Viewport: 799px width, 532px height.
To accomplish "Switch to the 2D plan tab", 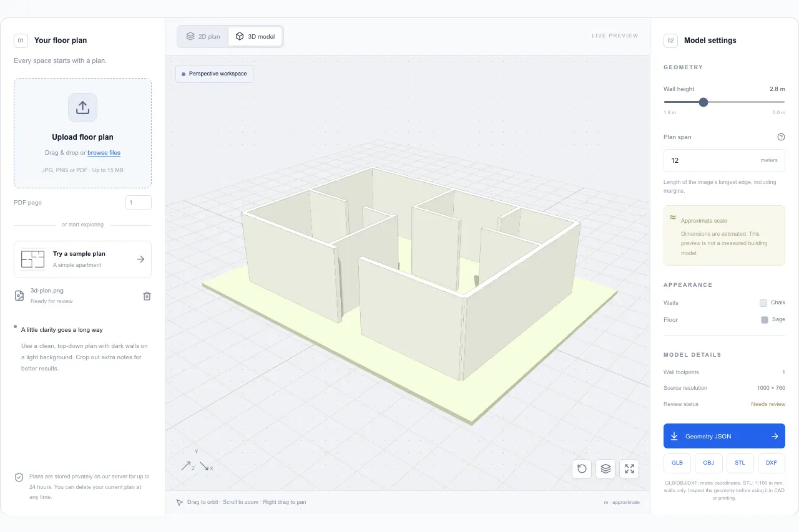I will coord(203,36).
